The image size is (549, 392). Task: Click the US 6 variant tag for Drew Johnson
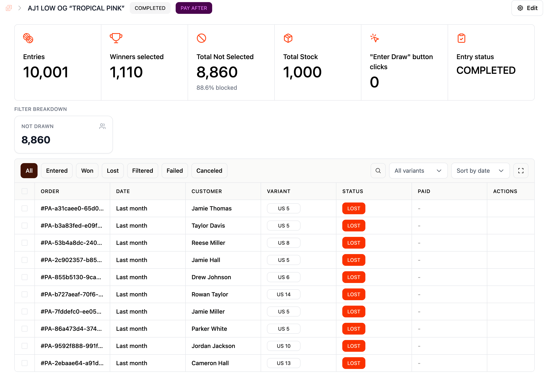(284, 277)
